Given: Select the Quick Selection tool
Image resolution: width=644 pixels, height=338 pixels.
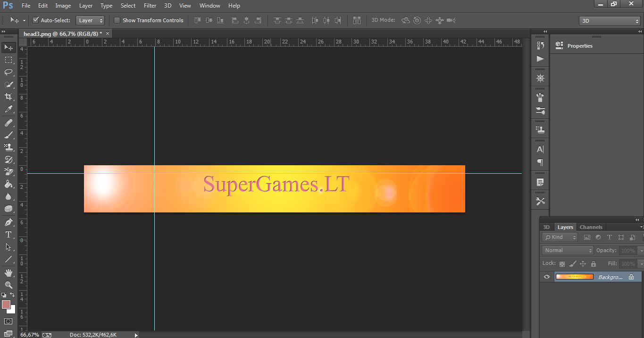Looking at the screenshot, I should point(8,84).
